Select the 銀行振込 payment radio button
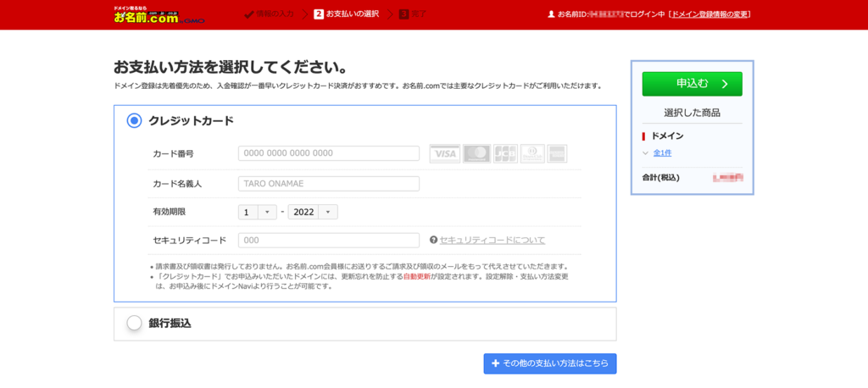The image size is (868, 388). tap(134, 323)
